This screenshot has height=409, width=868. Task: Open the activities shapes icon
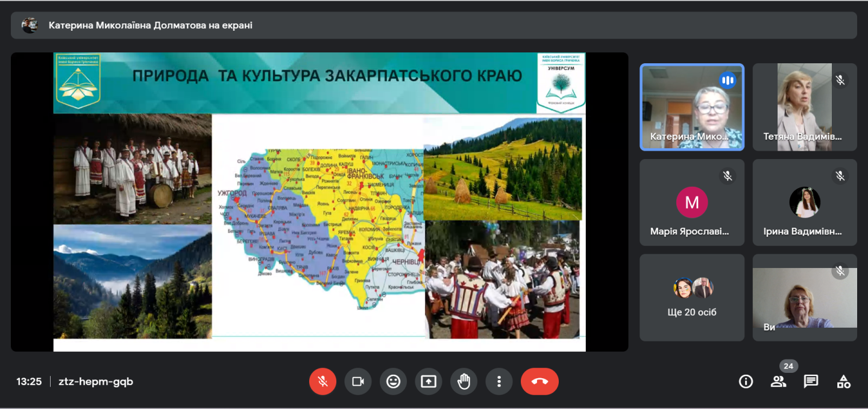(844, 381)
